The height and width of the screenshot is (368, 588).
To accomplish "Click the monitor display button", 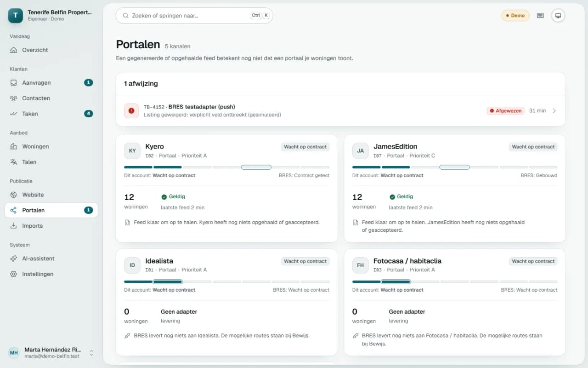I will point(558,16).
